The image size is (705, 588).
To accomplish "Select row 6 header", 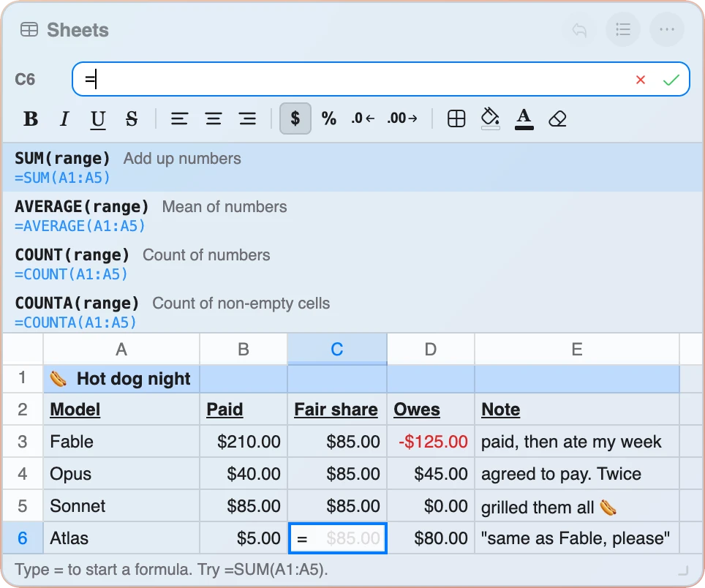I will (x=23, y=538).
